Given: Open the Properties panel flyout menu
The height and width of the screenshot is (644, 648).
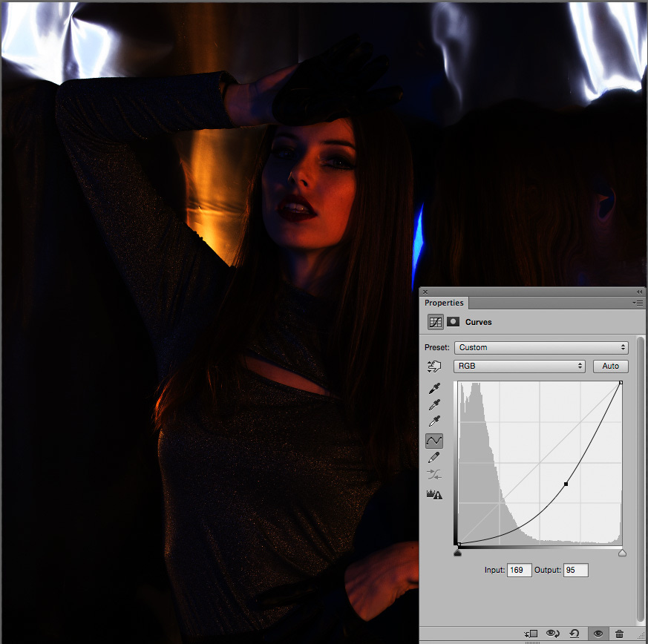Looking at the screenshot, I should point(638,303).
